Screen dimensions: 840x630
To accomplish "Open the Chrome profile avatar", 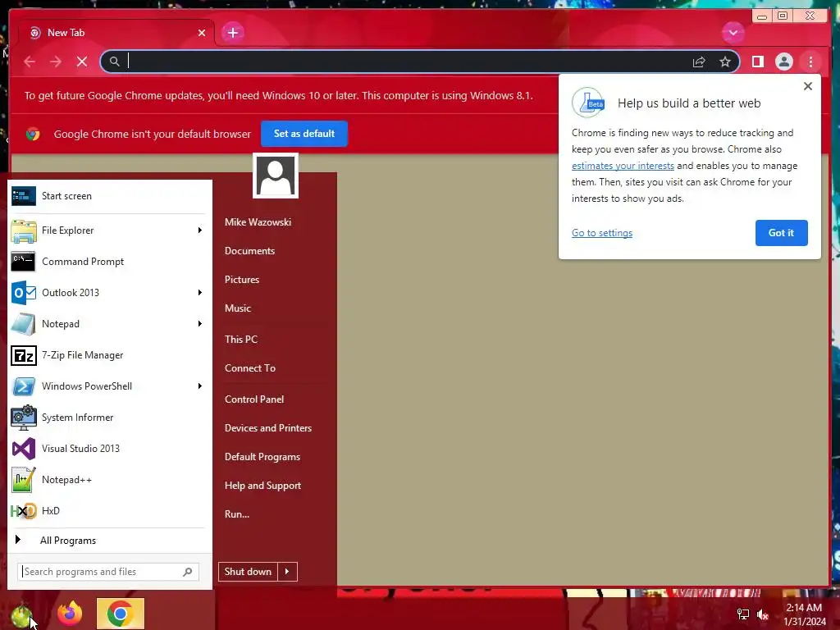I will point(783,62).
